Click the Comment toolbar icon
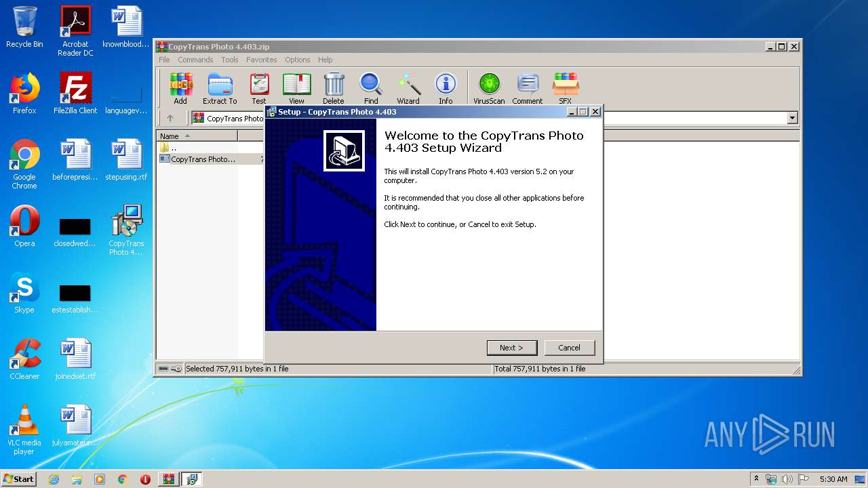The width and height of the screenshot is (868, 488). tap(528, 89)
